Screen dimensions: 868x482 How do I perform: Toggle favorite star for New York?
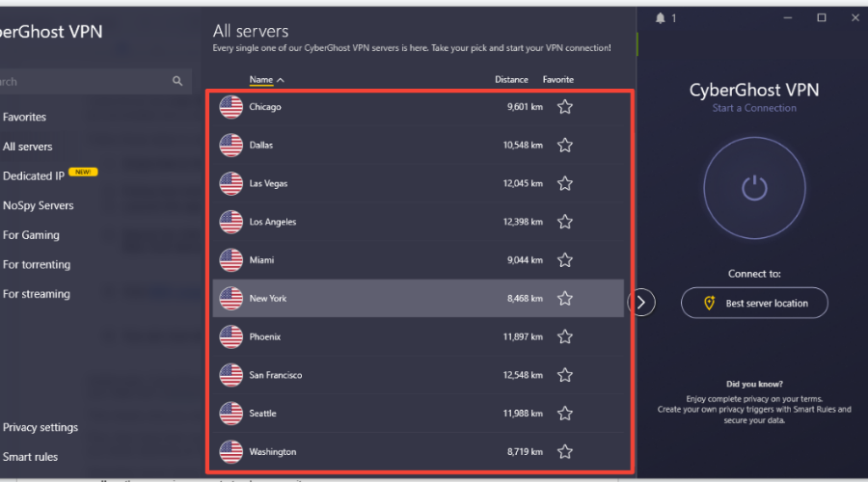pos(564,298)
